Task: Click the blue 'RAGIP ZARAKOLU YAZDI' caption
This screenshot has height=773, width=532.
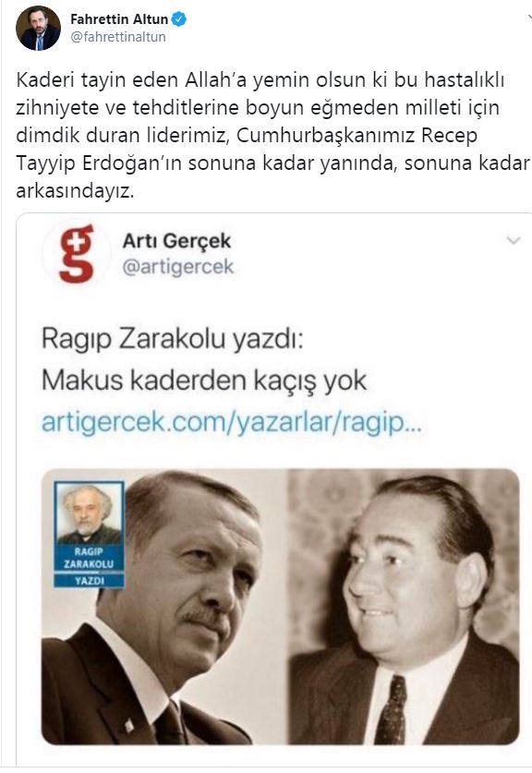Action: click(89, 566)
